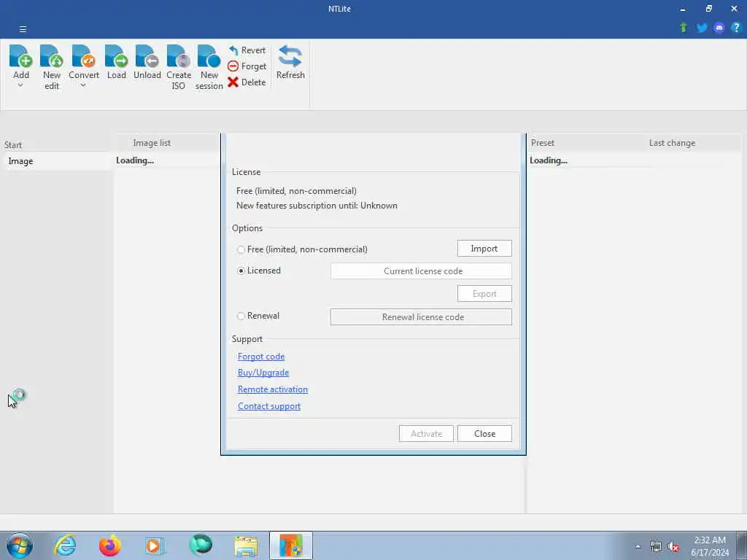Open the Discord link icon
Viewport: 747px width, 560px height.
pyautogui.click(x=719, y=28)
